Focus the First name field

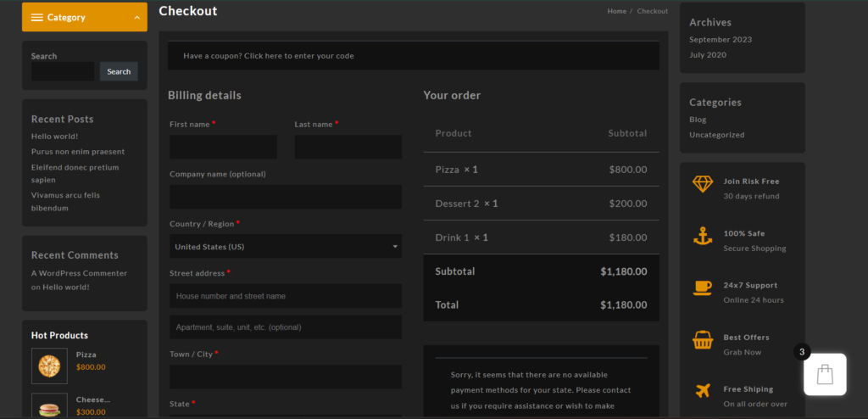[x=223, y=147]
